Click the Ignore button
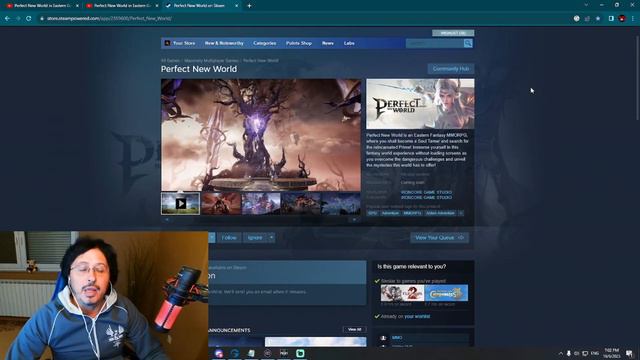The width and height of the screenshot is (640, 360). [x=255, y=238]
